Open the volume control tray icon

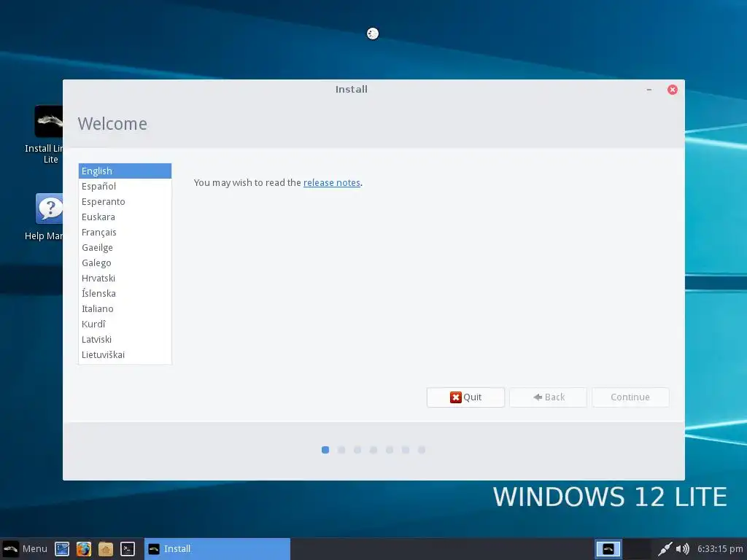click(x=682, y=549)
